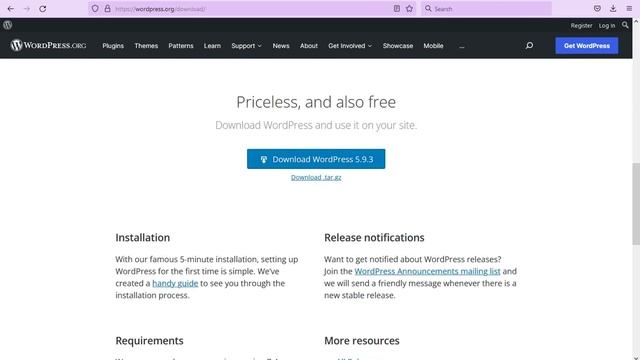Click the browser forward arrow

point(27,9)
